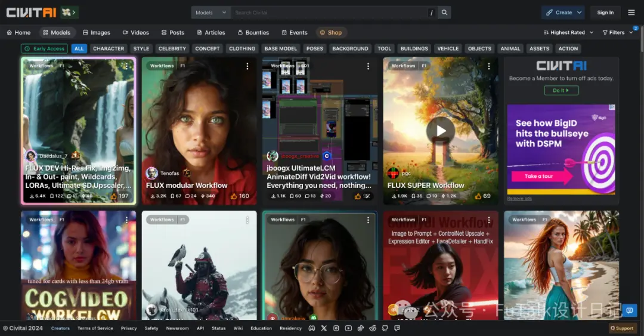Screen dimensions: 644x336
Task: Open the hamburger menu icon
Action: pyautogui.click(x=631, y=13)
